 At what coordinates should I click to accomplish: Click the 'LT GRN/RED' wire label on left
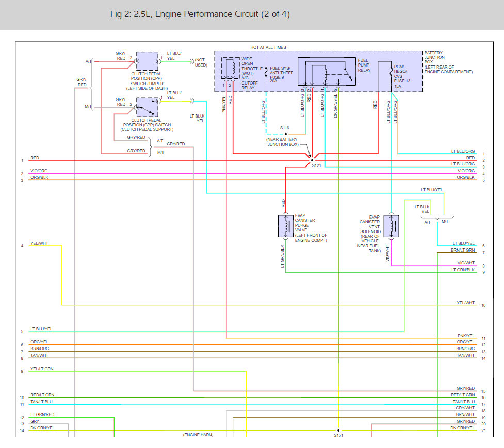click(x=42, y=414)
